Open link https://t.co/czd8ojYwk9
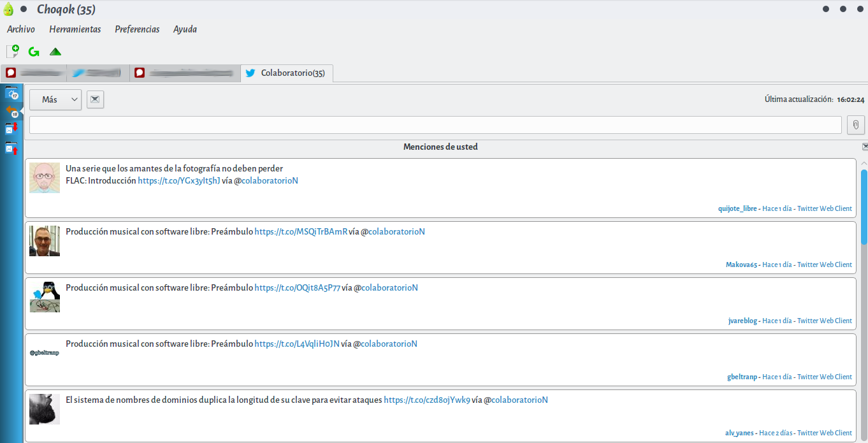This screenshot has height=443, width=868. tap(427, 400)
